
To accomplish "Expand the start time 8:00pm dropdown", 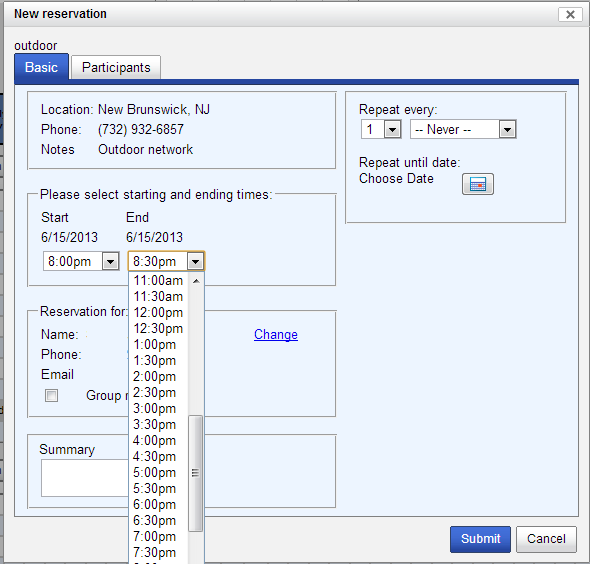I will click(x=111, y=261).
